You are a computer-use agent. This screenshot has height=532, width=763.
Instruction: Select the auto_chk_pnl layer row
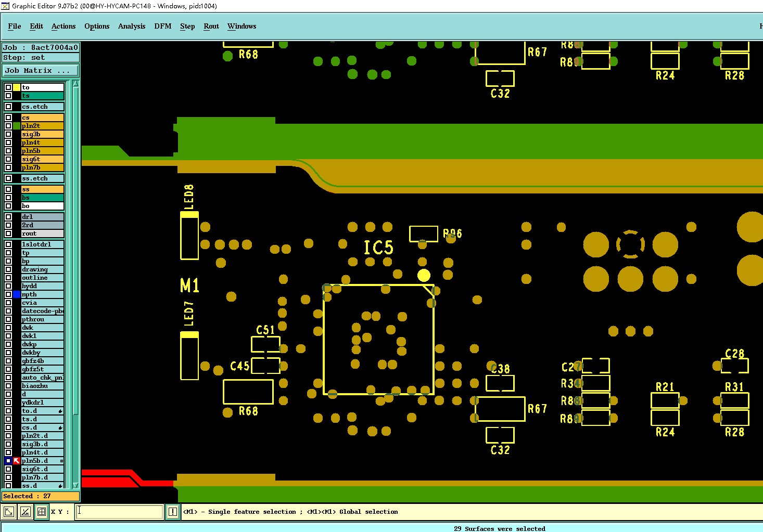(x=43, y=378)
